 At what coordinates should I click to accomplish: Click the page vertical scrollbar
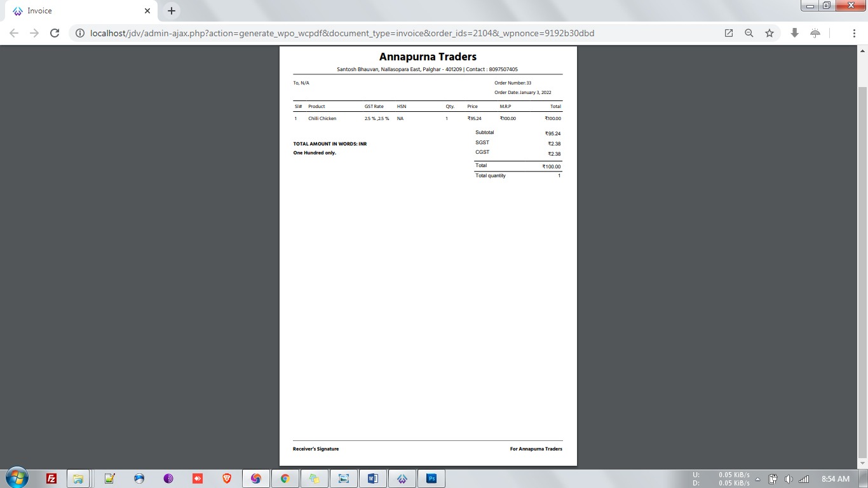[x=863, y=254]
